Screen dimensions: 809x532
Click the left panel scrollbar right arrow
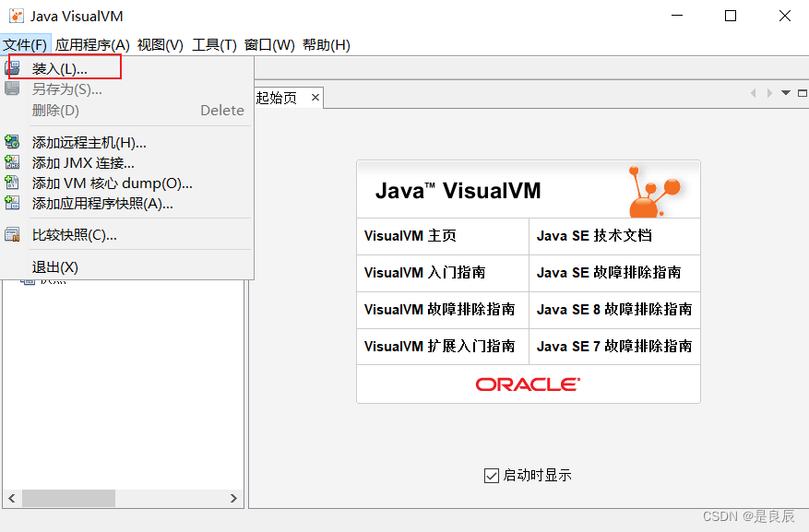click(x=233, y=498)
